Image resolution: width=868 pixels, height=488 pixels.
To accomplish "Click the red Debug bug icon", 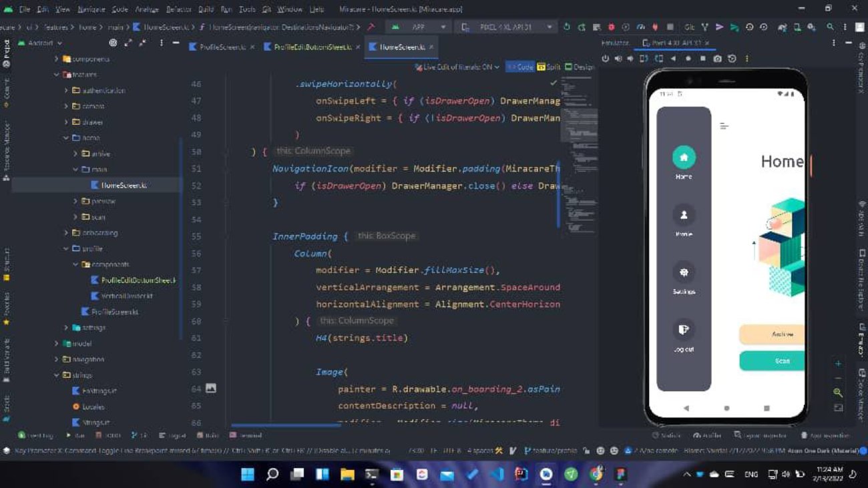I will coord(611,27).
